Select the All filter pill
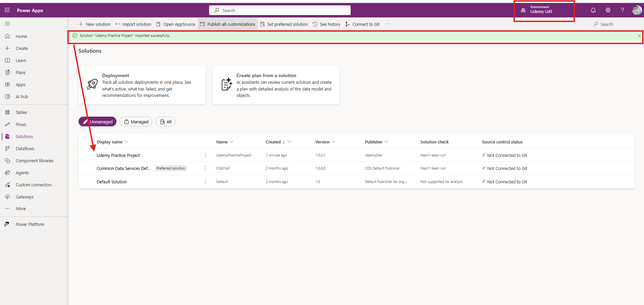644x305 pixels. pyautogui.click(x=165, y=122)
